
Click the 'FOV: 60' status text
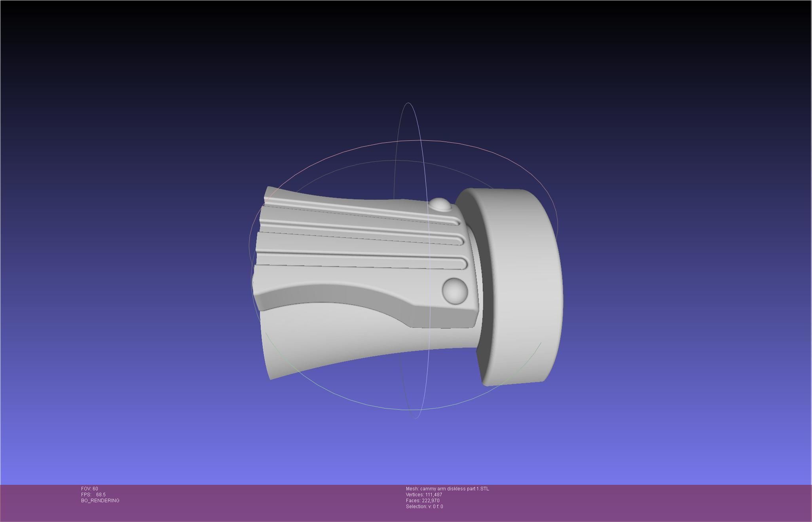coord(89,489)
